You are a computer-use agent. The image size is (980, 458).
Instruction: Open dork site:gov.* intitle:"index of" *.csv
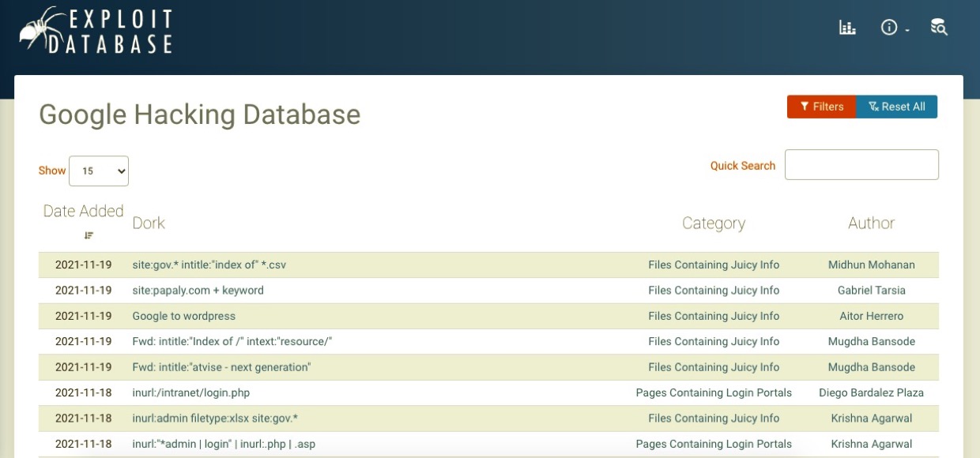[209, 265]
